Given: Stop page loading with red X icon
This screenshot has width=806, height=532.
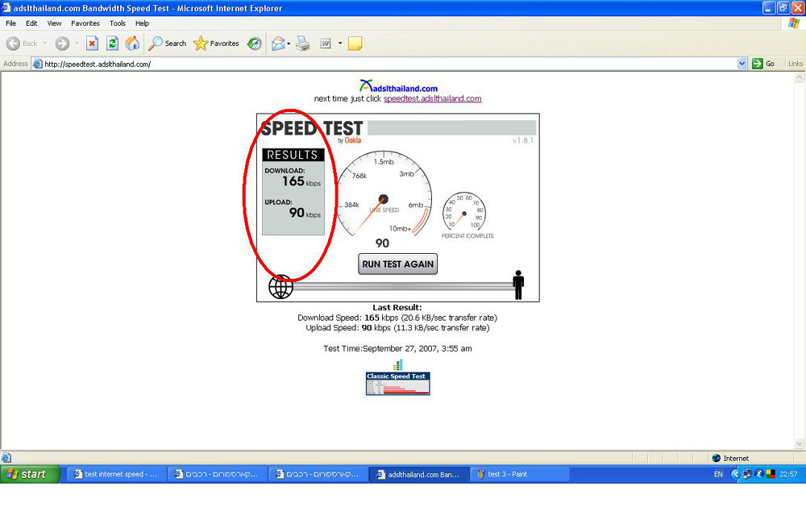Looking at the screenshot, I should tap(92, 44).
